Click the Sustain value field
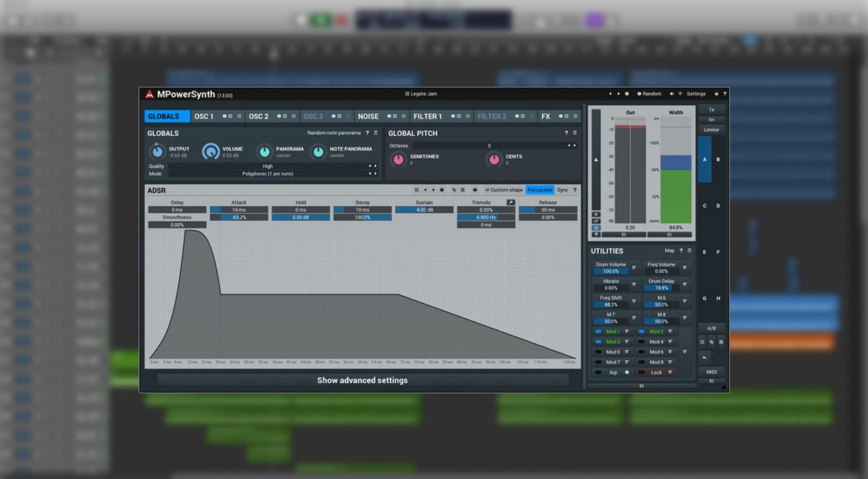This screenshot has width=868, height=479. [424, 210]
